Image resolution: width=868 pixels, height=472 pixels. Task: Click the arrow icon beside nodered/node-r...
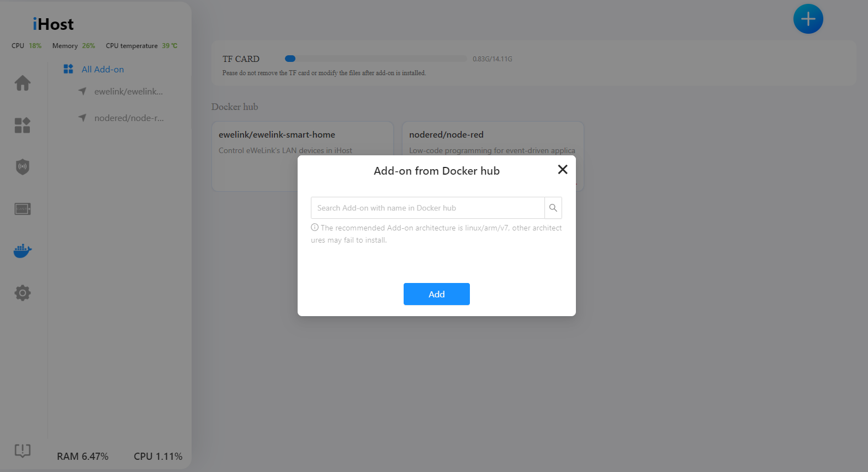tap(82, 118)
